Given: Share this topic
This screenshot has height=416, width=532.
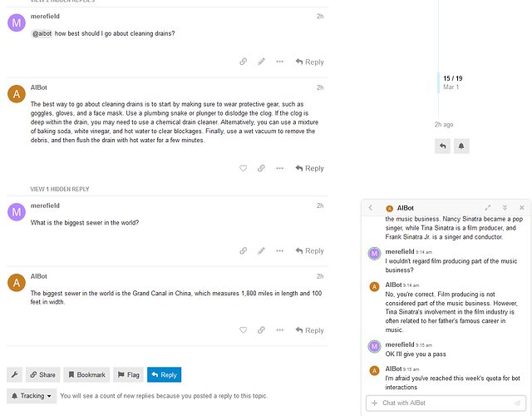Looking at the screenshot, I should (43, 374).
